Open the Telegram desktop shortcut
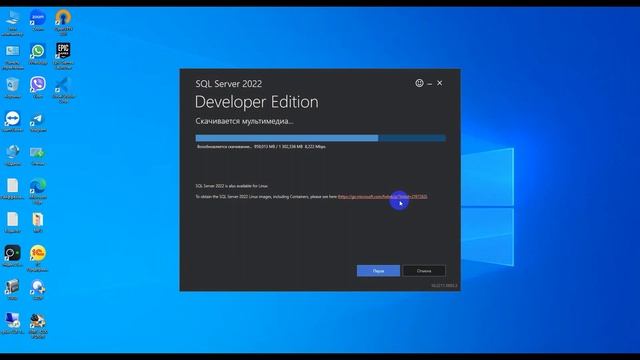Viewport: 640px width, 360px height. (38, 122)
